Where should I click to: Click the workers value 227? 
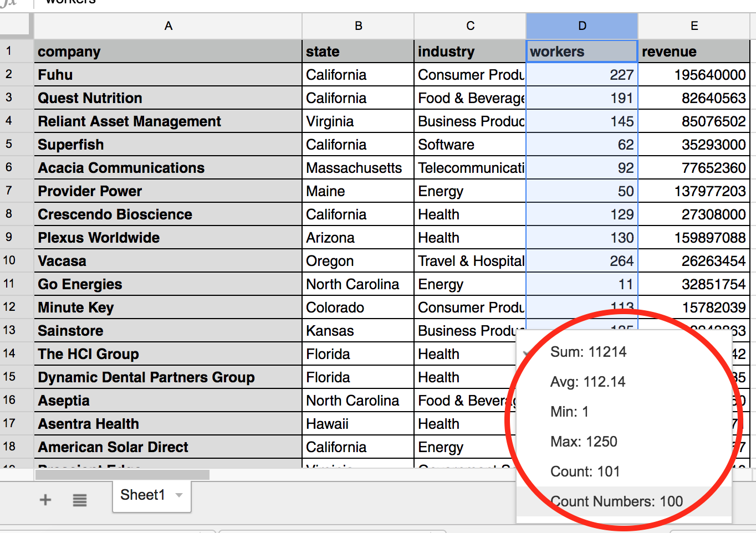[582, 75]
